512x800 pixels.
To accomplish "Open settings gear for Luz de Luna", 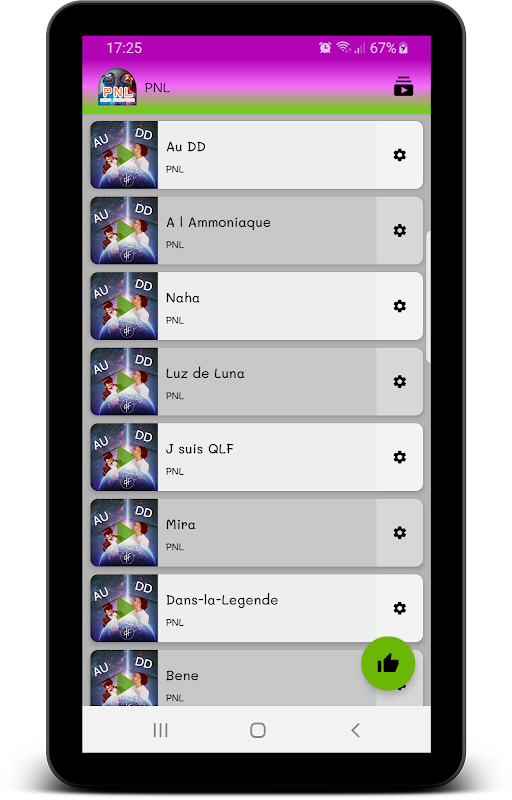I will point(400,382).
